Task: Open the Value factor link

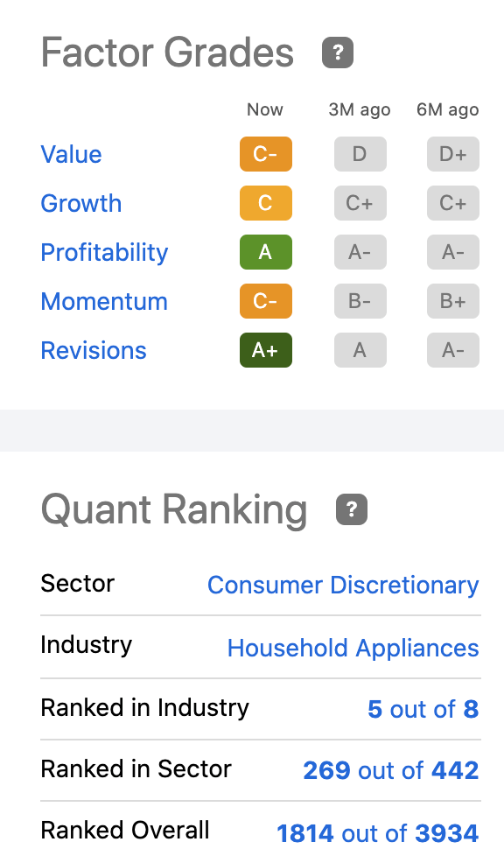Action: pos(71,155)
